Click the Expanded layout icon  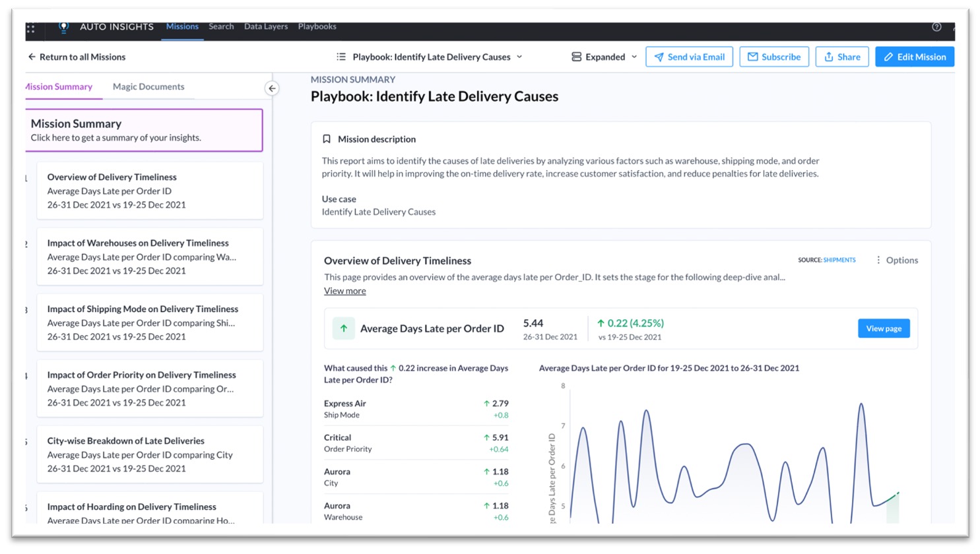pos(576,57)
